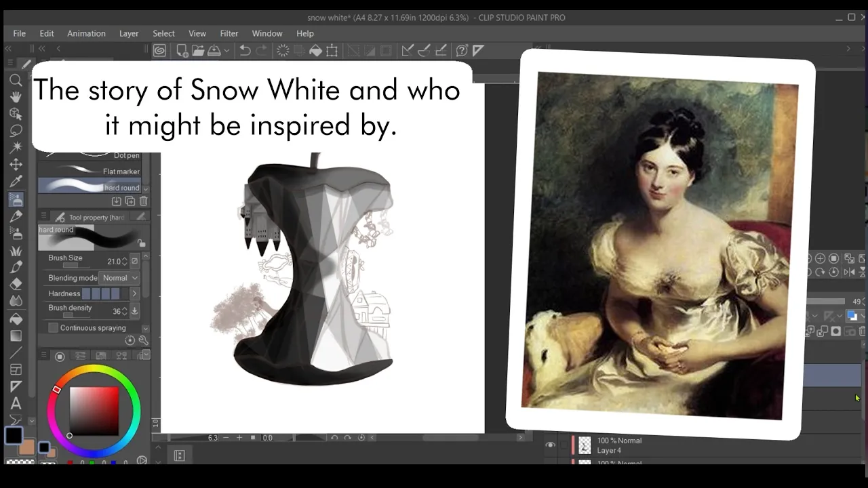The width and height of the screenshot is (868, 488).
Task: Open a file from toolbar
Action: click(x=197, y=50)
